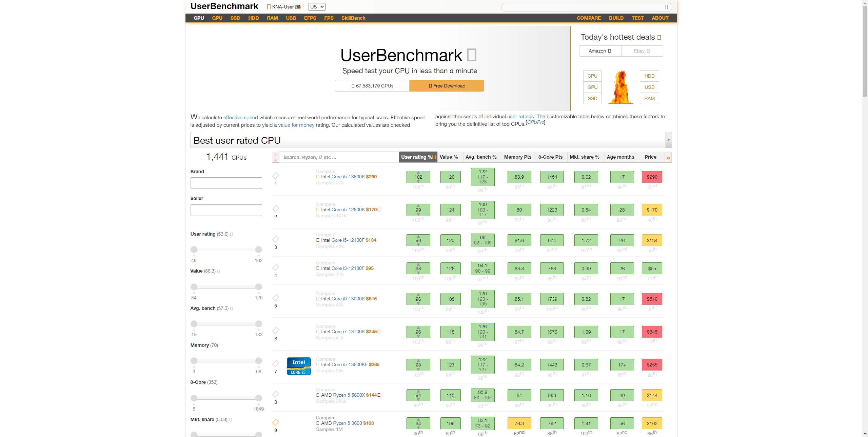
Task: Open the Brand filter box
Action: [x=226, y=183]
